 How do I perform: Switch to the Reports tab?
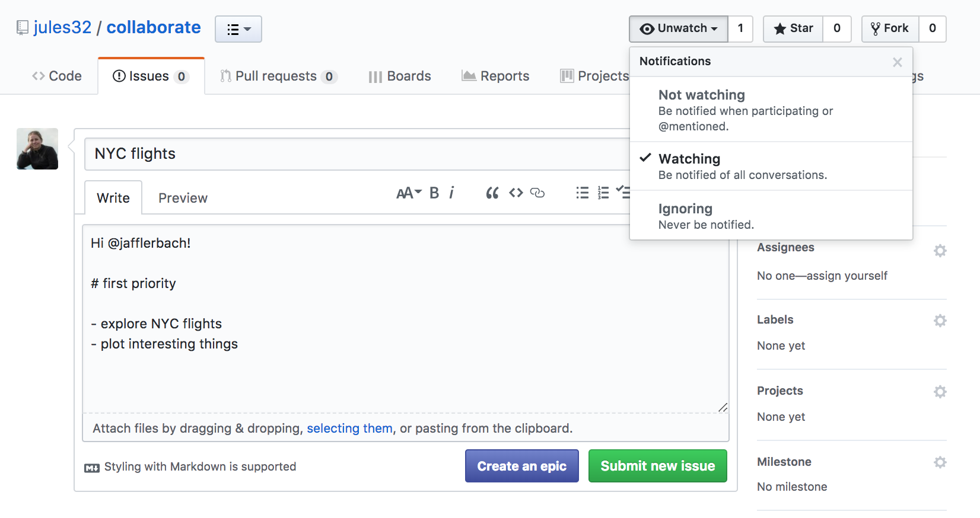[x=495, y=76]
